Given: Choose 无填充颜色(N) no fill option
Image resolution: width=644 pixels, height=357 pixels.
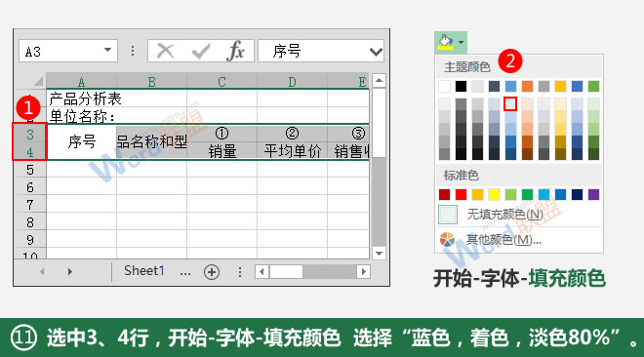Looking at the screenshot, I should (x=519, y=215).
